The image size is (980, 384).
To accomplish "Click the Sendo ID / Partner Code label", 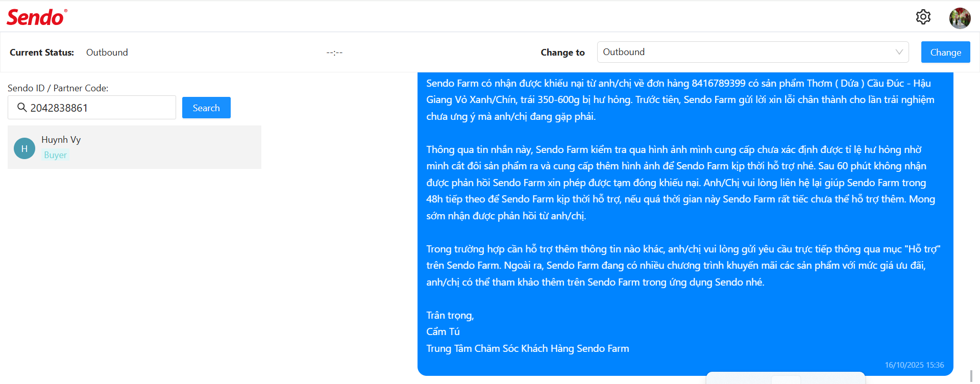I will click(58, 88).
